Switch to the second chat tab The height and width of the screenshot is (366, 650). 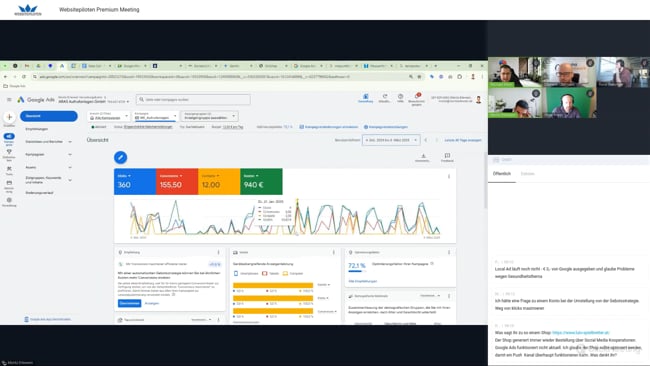(528, 174)
